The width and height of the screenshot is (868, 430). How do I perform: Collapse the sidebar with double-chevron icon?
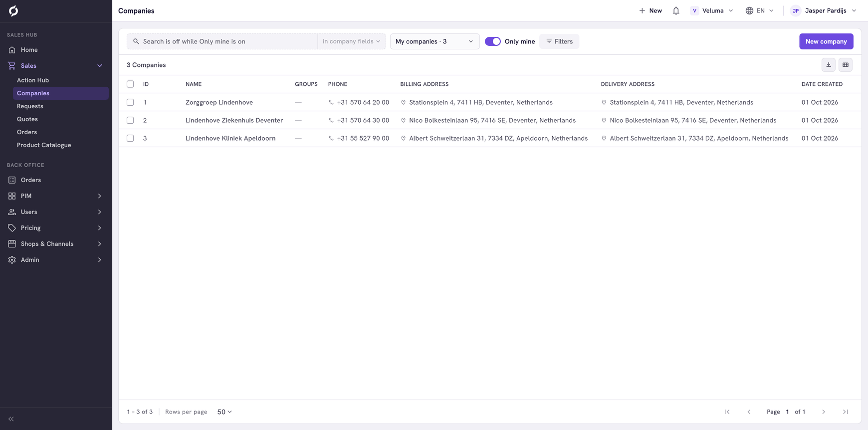click(11, 419)
